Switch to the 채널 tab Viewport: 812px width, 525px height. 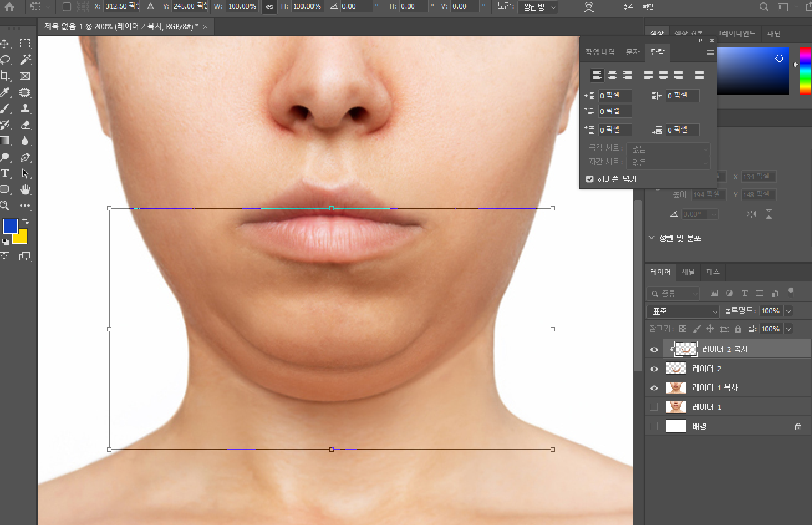pyautogui.click(x=688, y=272)
